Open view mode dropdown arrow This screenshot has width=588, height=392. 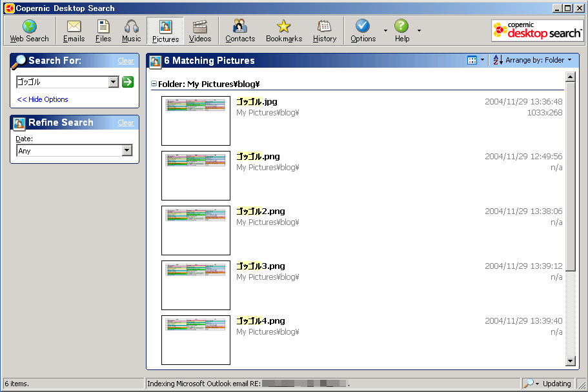(x=482, y=60)
